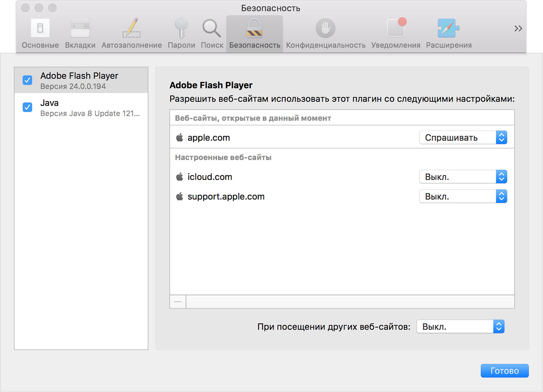Click the minus remove-site button
The height and width of the screenshot is (392, 543).
tap(178, 301)
